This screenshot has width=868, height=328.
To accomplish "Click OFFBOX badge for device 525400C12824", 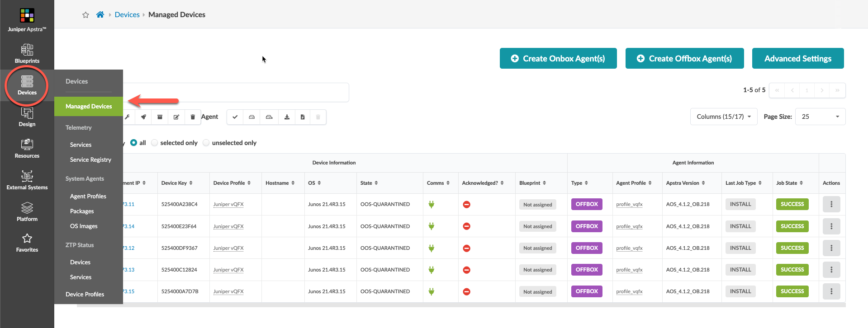I will click(x=587, y=270).
